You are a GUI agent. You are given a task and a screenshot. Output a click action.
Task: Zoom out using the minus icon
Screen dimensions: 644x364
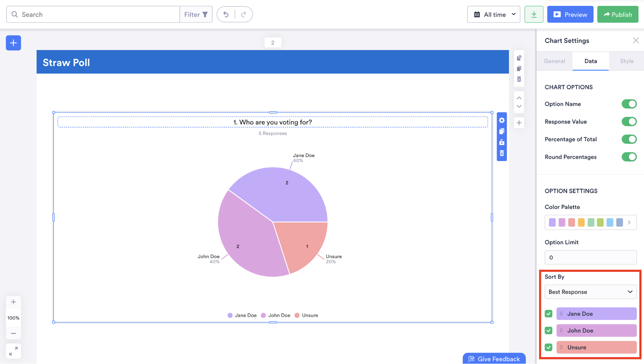tap(13, 333)
